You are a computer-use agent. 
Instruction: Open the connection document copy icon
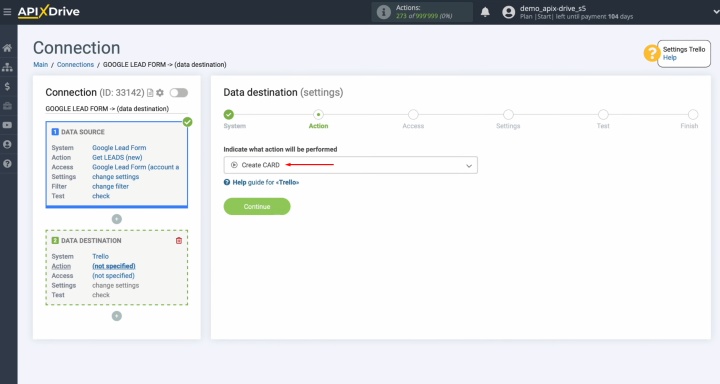[x=150, y=93]
